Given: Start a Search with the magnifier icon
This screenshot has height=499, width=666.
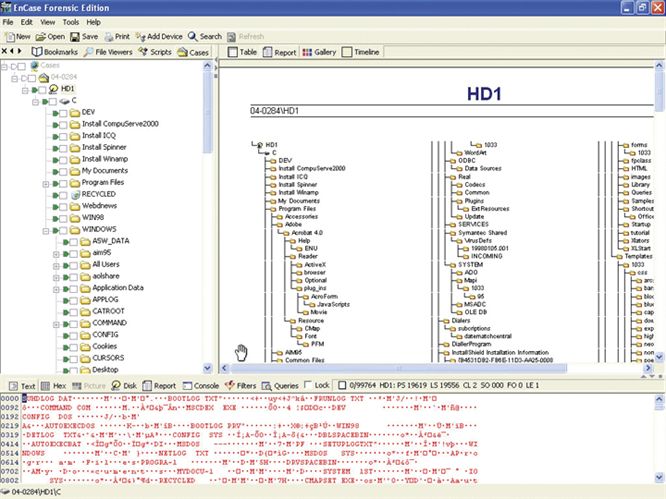Looking at the screenshot, I should [x=192, y=37].
